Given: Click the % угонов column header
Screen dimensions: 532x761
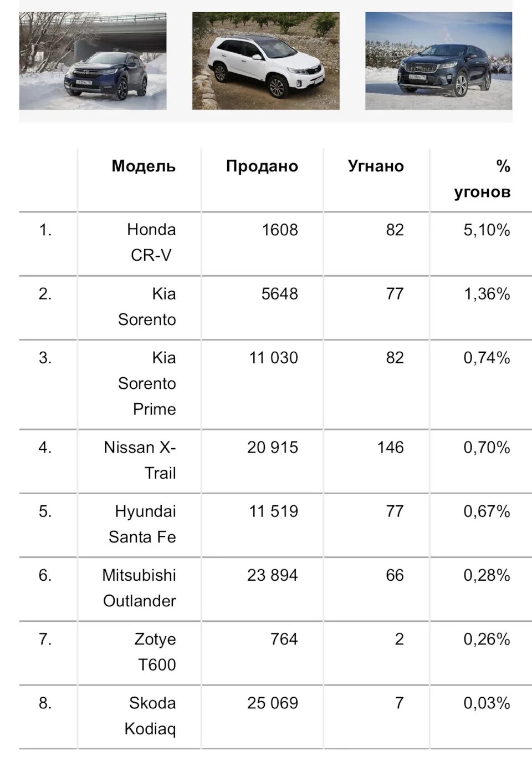Looking at the screenshot, I should click(482, 179).
